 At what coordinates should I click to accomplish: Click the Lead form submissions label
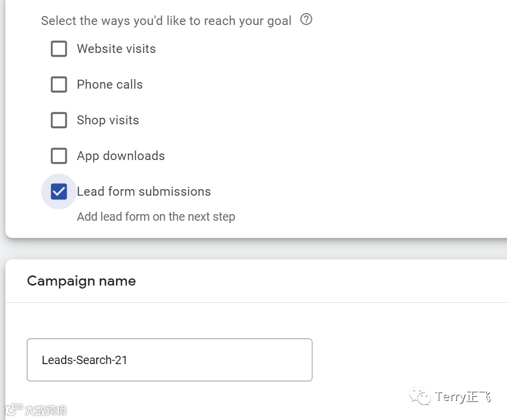[x=143, y=192]
